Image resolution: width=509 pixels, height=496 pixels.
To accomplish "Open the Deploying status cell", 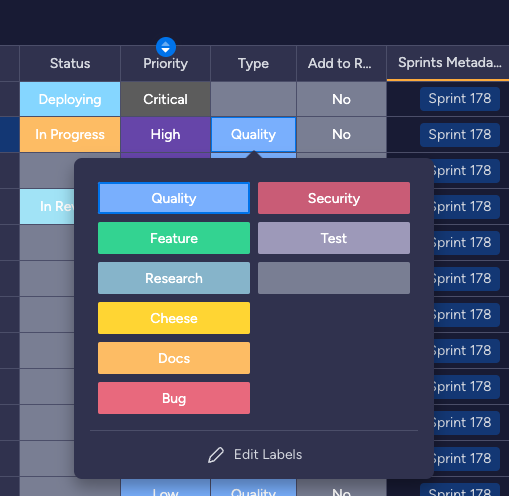I will coord(70,99).
